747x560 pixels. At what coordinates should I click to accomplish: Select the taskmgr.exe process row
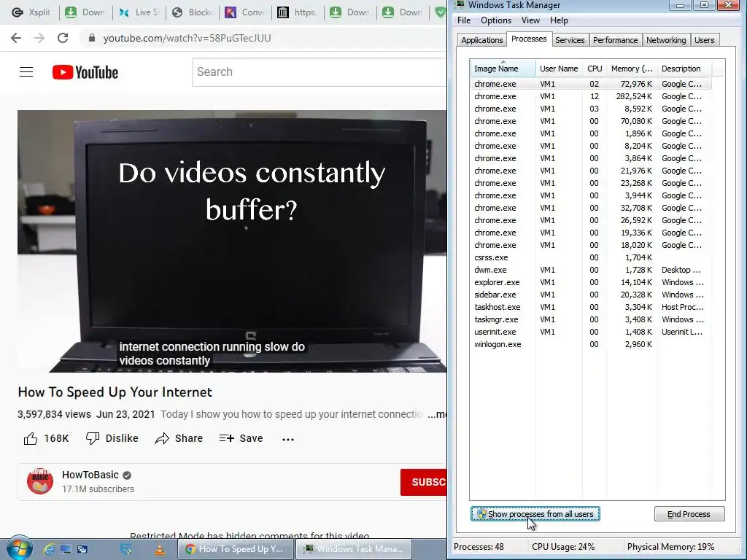[x=590, y=319]
